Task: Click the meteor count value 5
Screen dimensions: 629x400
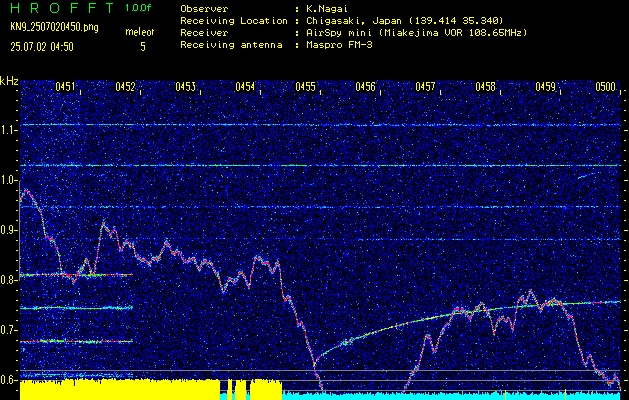Action: [143, 47]
